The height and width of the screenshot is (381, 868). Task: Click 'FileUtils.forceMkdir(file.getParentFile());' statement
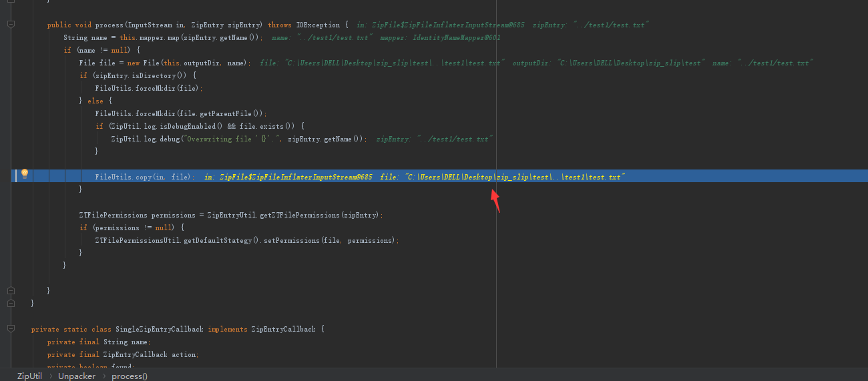pyautogui.click(x=181, y=114)
